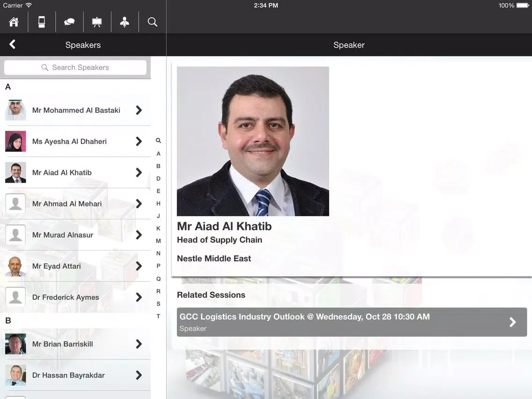Image resolution: width=532 pixels, height=399 pixels.
Task: Jump to letter D in index
Action: coord(158,178)
